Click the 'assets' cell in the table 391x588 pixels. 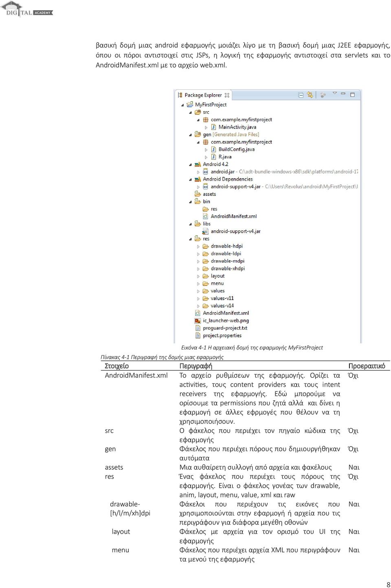(x=114, y=467)
